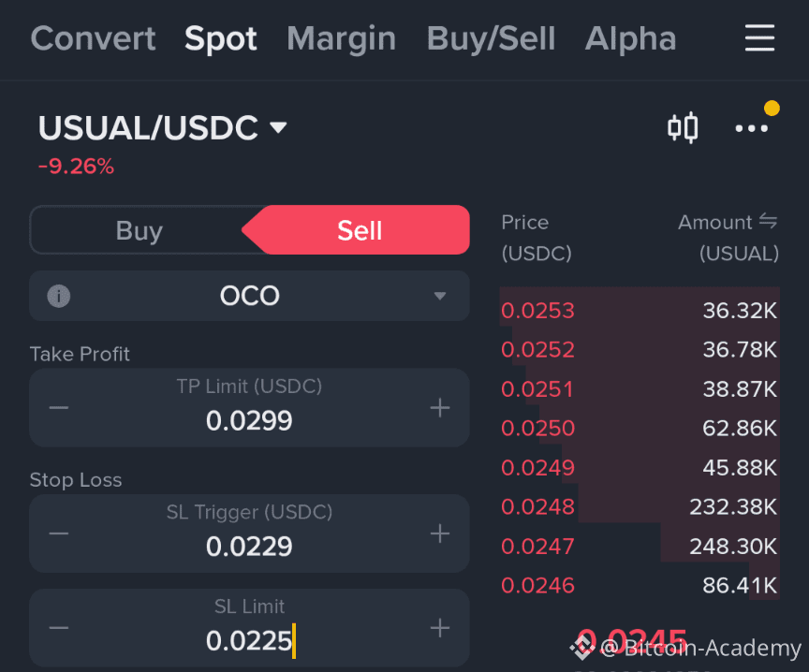Click the TP Limit value field 0.0299
Screen dimensions: 809x672
(x=249, y=420)
